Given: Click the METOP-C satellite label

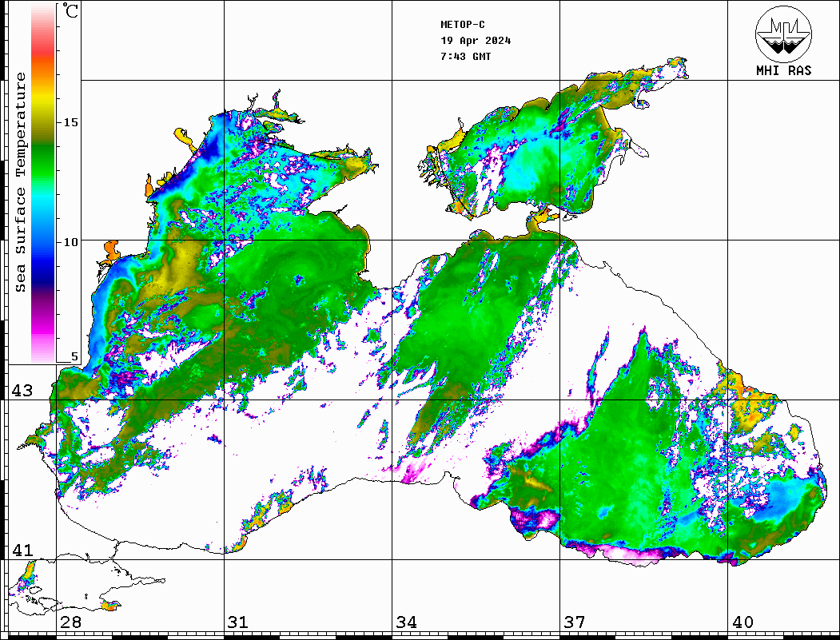Looking at the screenshot, I should (463, 25).
